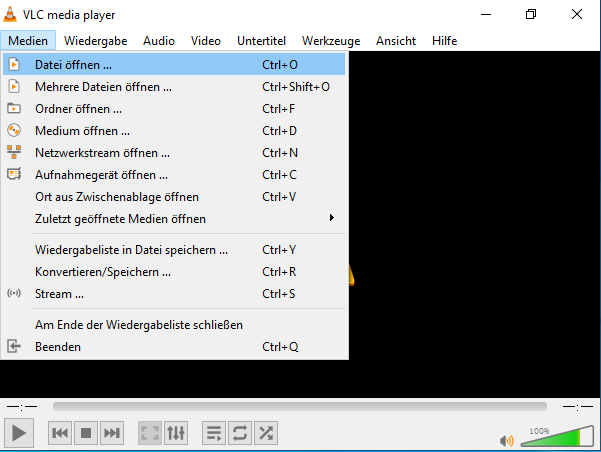The image size is (601, 452).
Task: Click the Ctrl+Q shortcut text
Action: pos(280,347)
